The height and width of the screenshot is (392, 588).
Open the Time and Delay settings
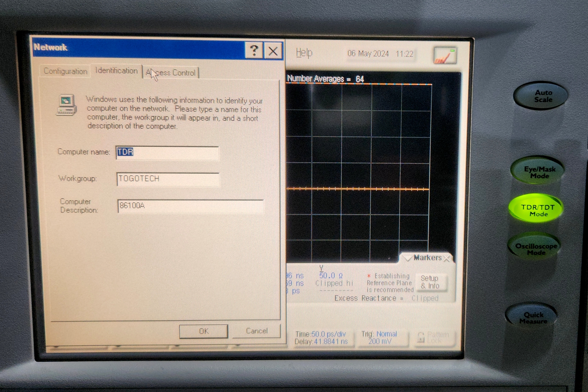pyautogui.click(x=321, y=338)
